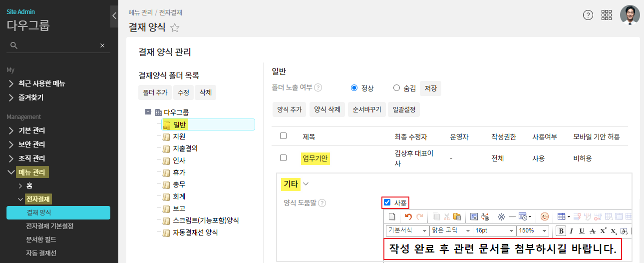Viewport: 644px width, 263px height.
Task: Insert an emoticon using the smiley icon
Action: pyautogui.click(x=545, y=216)
